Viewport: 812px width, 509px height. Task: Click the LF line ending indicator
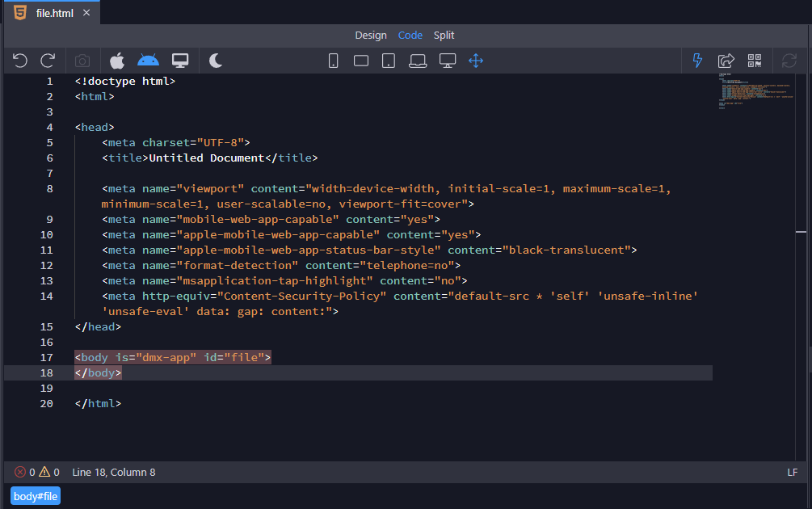coord(793,472)
